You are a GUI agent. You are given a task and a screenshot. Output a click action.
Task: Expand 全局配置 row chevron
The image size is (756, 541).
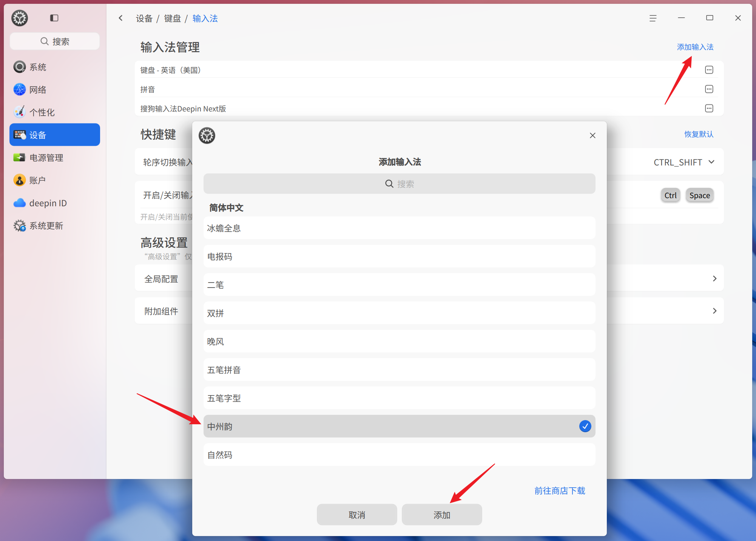[x=714, y=278]
